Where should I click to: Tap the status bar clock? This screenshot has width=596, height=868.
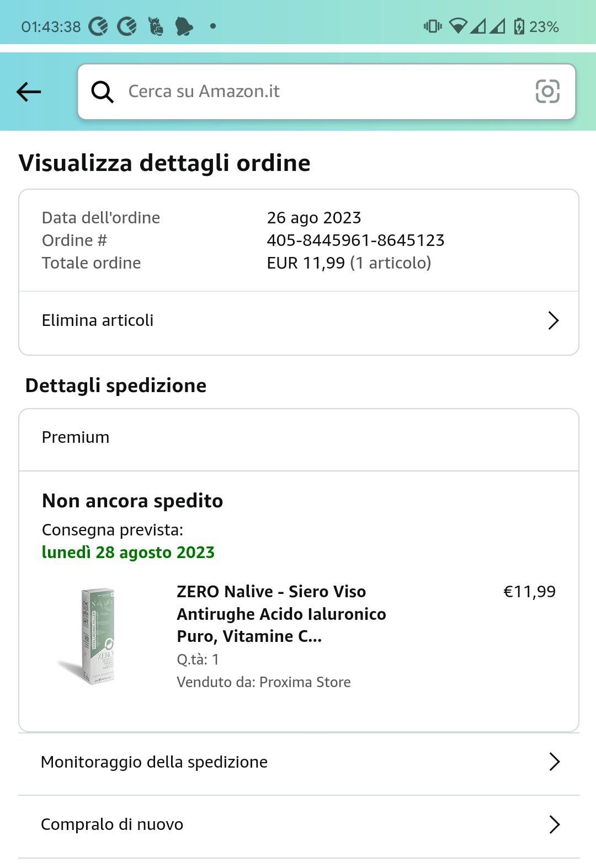51,26
